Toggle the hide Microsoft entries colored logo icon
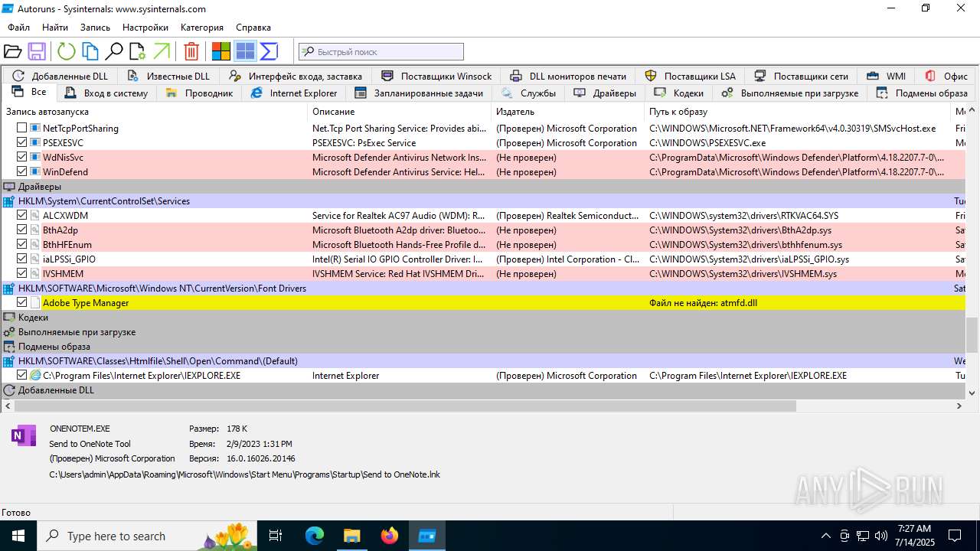This screenshot has width=980, height=551. [221, 51]
